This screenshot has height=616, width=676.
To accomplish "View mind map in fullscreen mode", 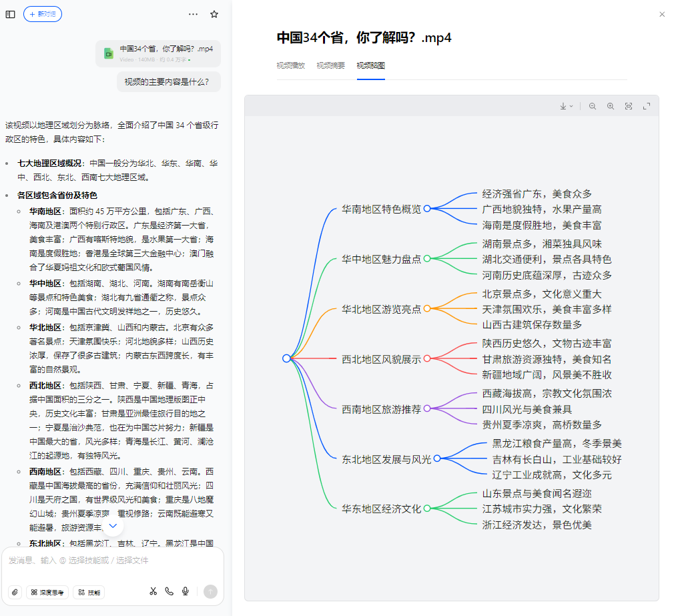I will pos(647,105).
